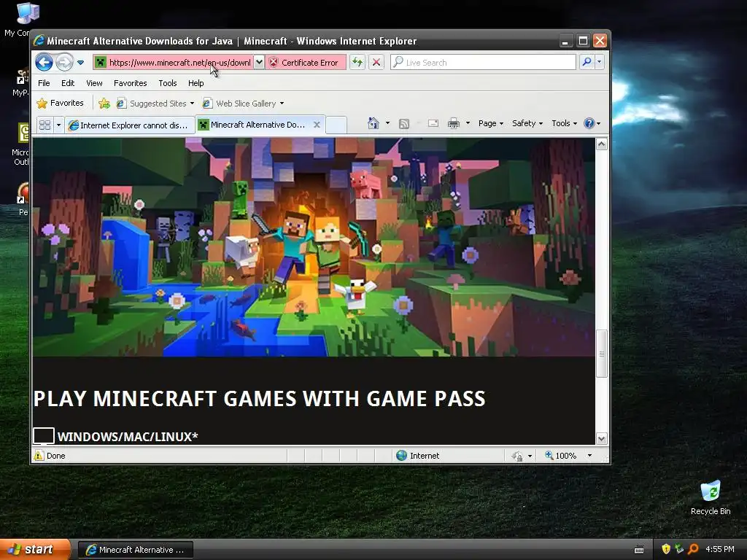Click the Forward arrow navigation button

pos(64,62)
